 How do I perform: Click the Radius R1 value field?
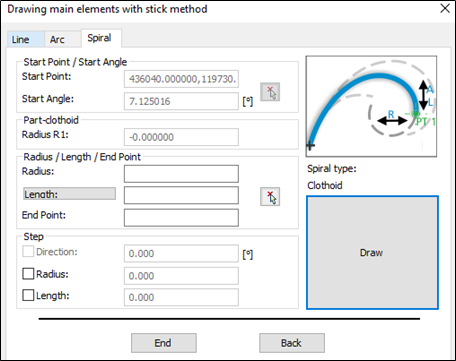point(181,137)
